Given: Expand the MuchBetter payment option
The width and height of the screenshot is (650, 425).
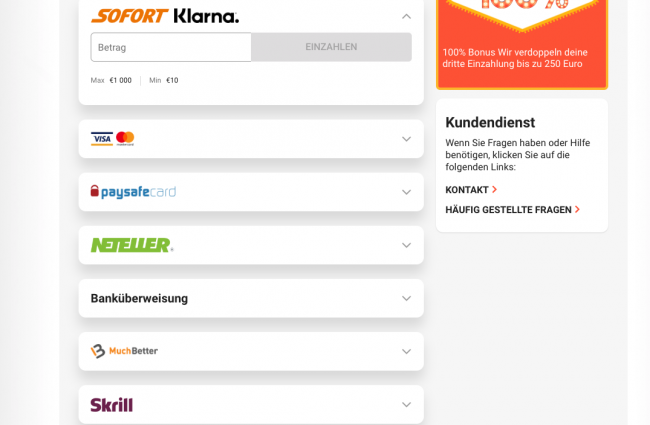Looking at the screenshot, I should (406, 351).
